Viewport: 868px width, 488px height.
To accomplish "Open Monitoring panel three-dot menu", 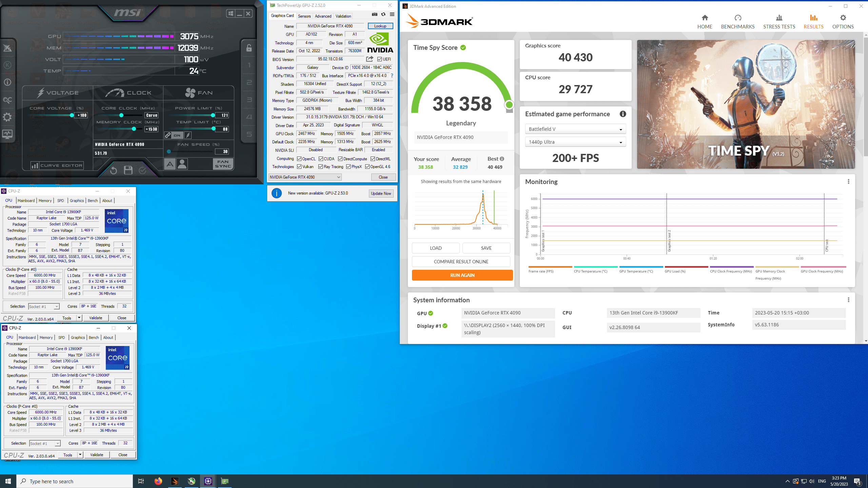I will (848, 182).
